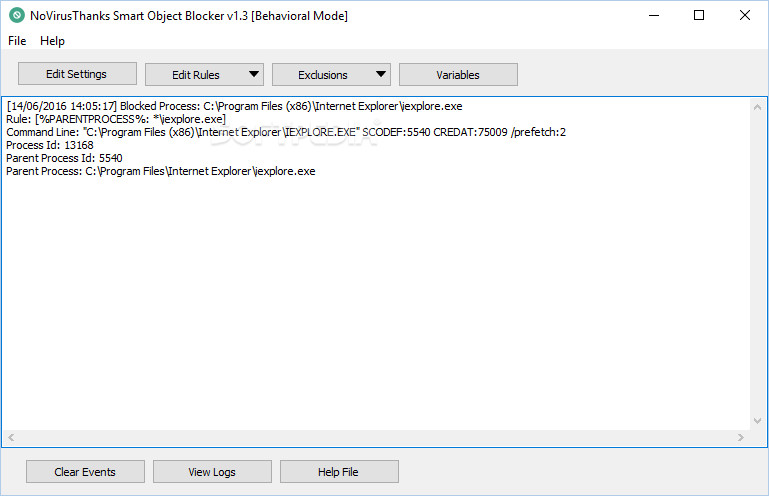Select the Rule %PARENTPROCESS% log line
This screenshot has height=496, width=769.
[116, 119]
